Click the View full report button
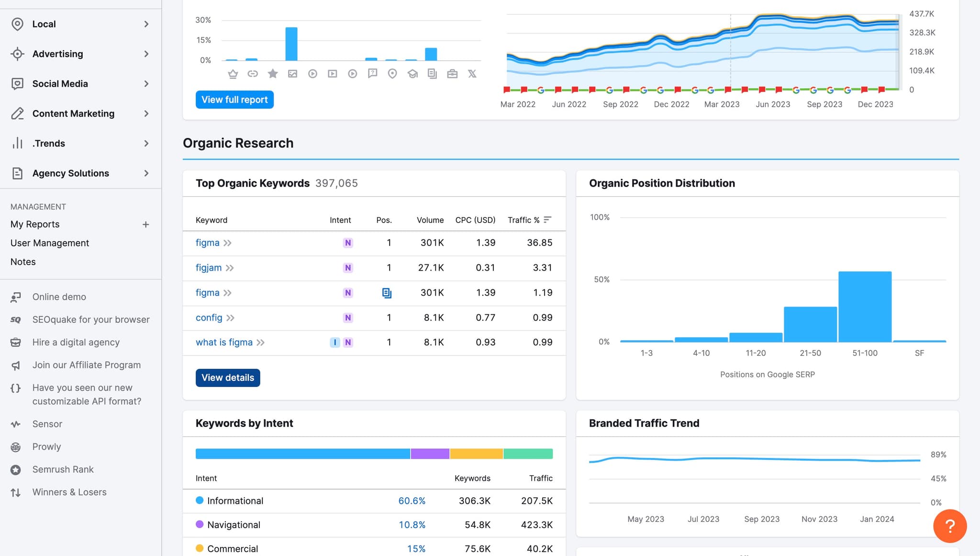 click(x=234, y=100)
